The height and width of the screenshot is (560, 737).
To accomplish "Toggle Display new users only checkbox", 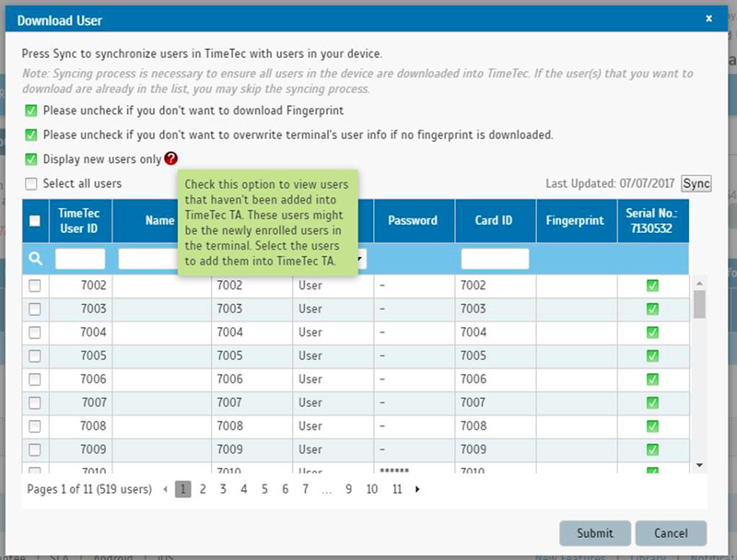I will coord(31,159).
